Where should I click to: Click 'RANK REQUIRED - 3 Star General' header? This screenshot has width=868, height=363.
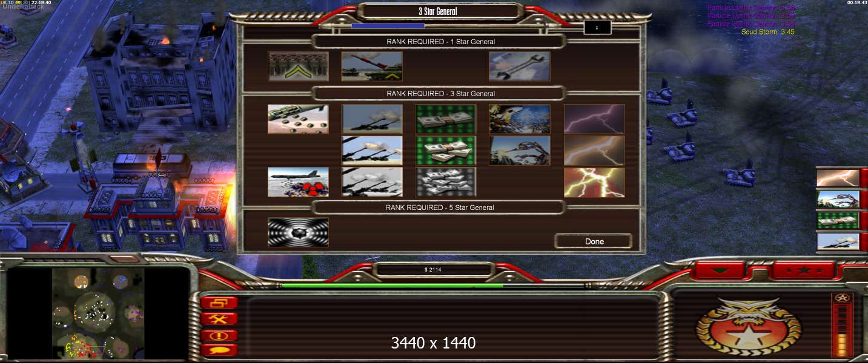[440, 94]
